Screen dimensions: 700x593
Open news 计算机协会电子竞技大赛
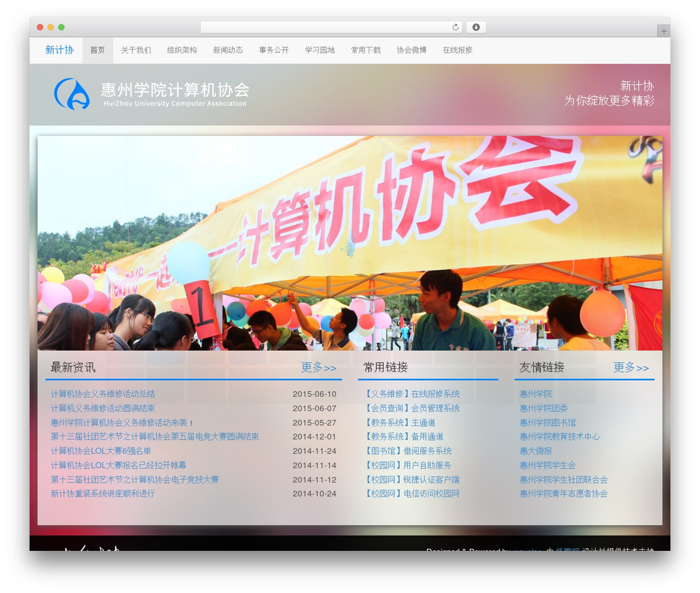pyautogui.click(x=135, y=479)
